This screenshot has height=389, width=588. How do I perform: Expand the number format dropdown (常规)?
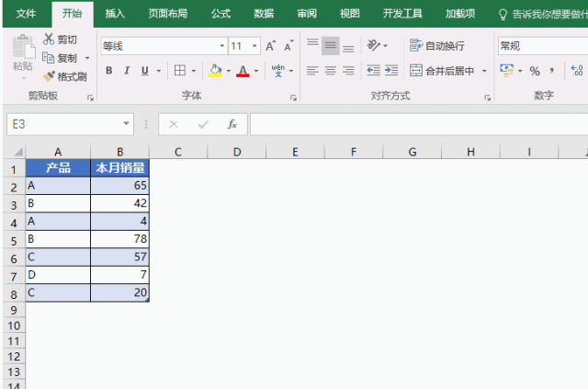(542, 46)
